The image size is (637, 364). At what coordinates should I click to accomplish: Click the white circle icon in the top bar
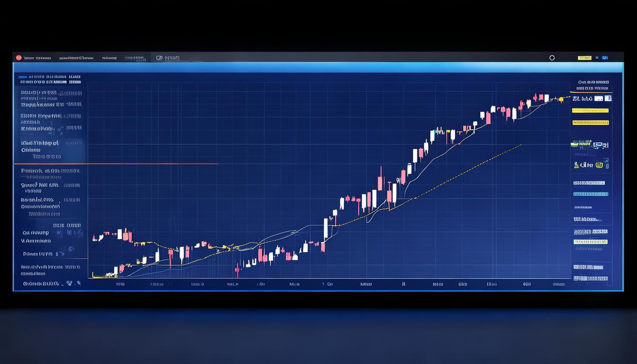click(552, 58)
